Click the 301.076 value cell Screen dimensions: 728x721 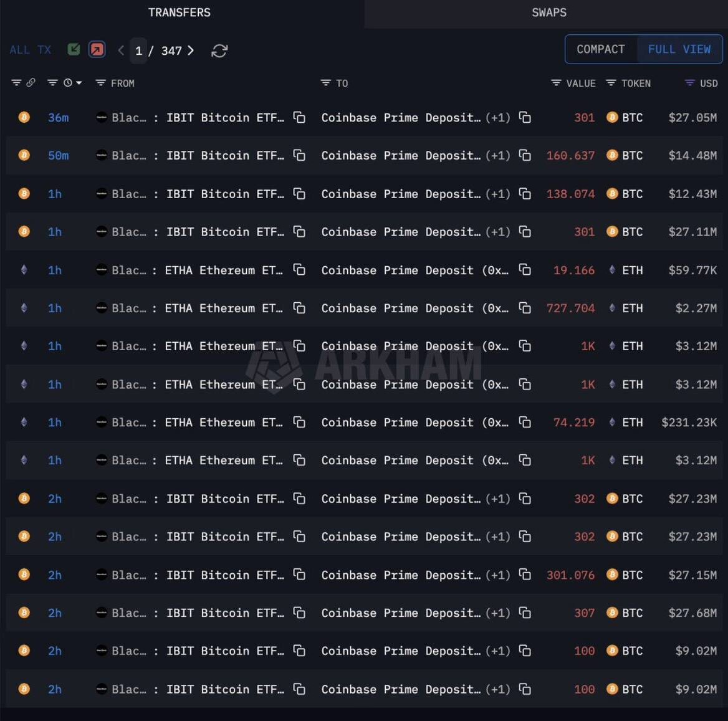(570, 575)
